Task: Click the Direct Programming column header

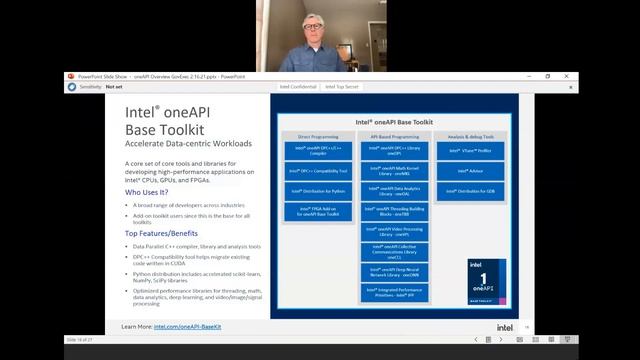Action: (318, 137)
